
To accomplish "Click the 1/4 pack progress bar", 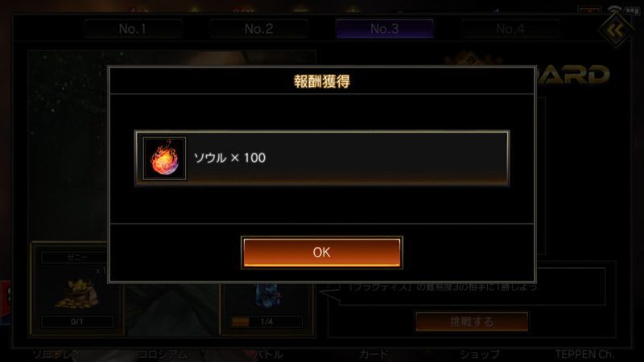I will [267, 322].
